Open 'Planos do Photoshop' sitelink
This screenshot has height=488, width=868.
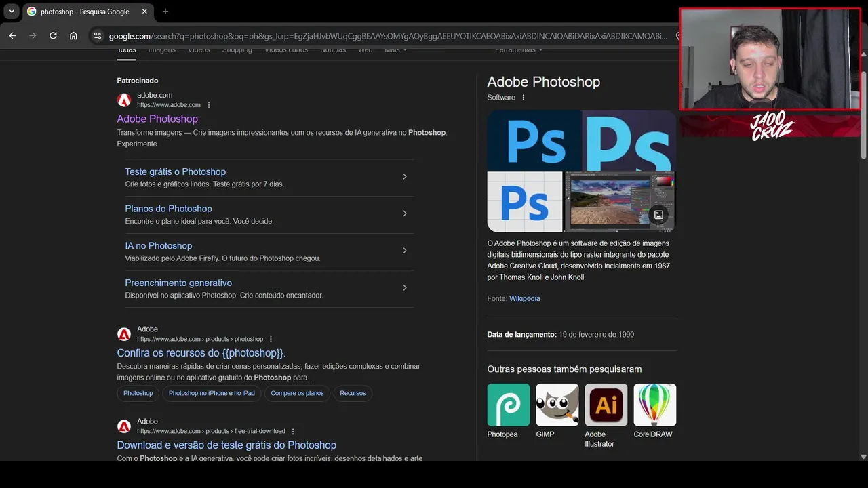(x=168, y=209)
